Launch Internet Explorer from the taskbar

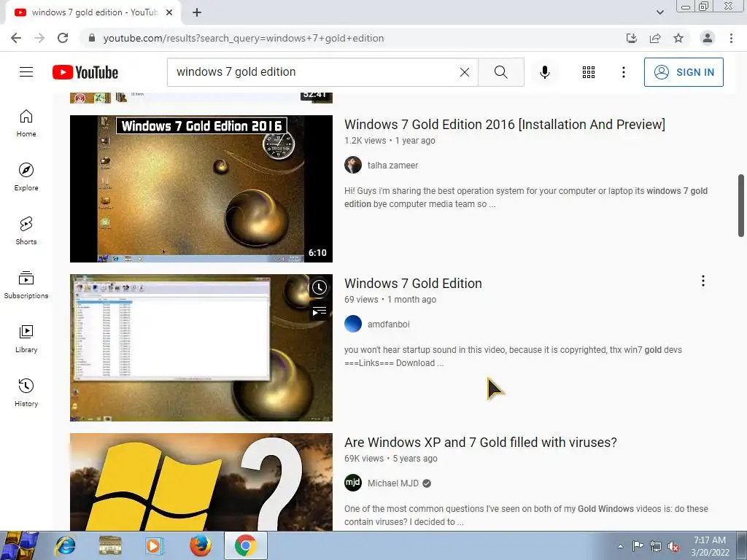[65, 545]
